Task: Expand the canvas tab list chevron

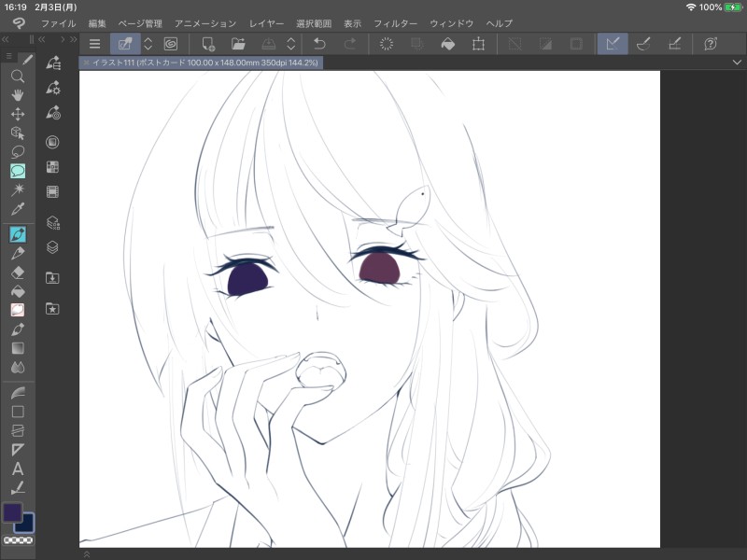Action: pyautogui.click(x=737, y=63)
